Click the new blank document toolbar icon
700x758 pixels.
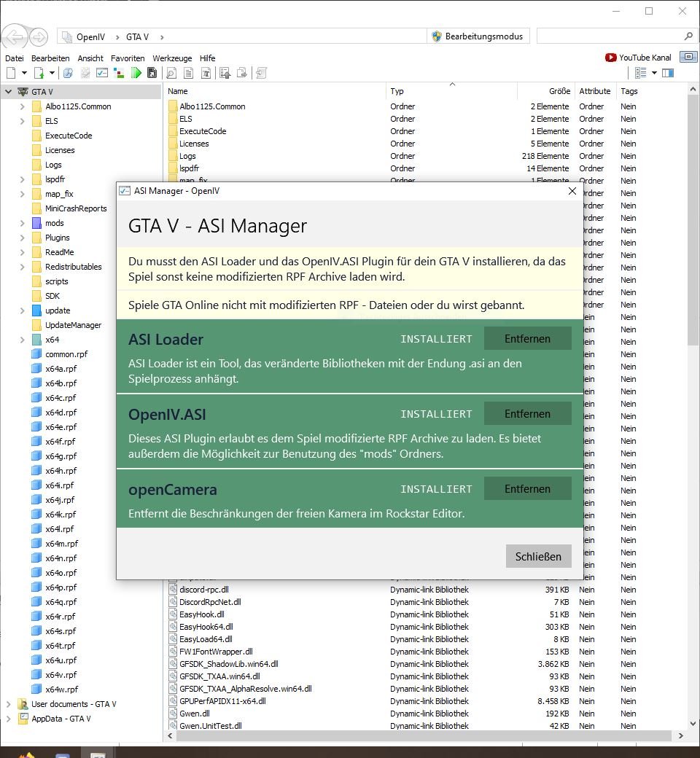pyautogui.click(x=11, y=73)
